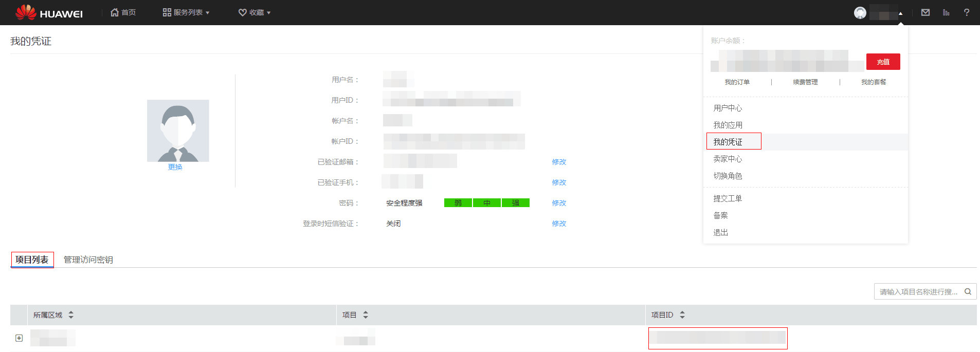980x352 pixels.
Task: Click the Huawei logo
Action: (49, 12)
